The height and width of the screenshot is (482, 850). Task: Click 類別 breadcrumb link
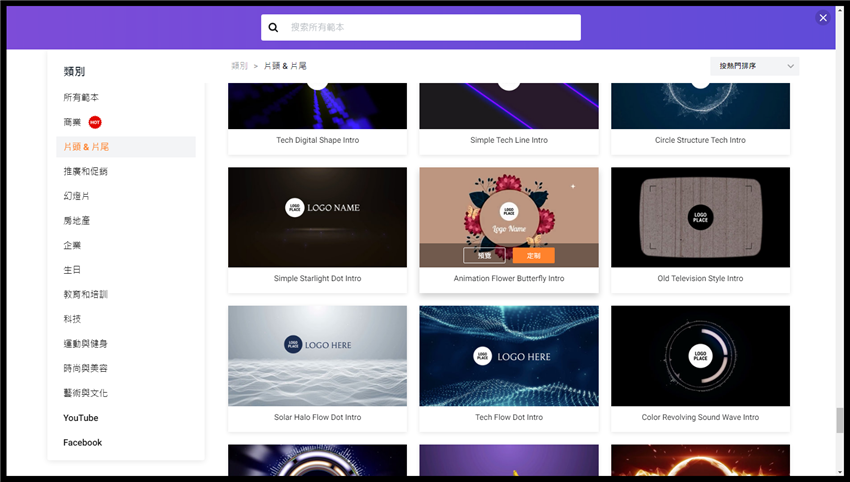pyautogui.click(x=239, y=66)
